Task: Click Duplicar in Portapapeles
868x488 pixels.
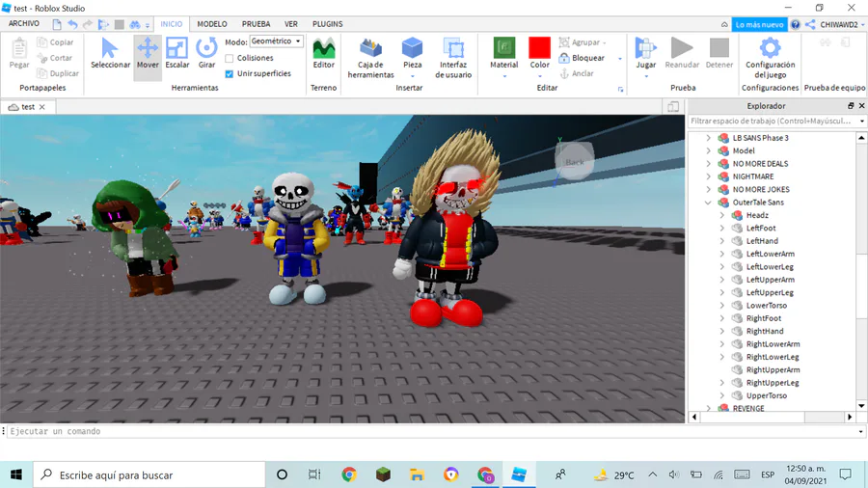Action: tap(58, 73)
